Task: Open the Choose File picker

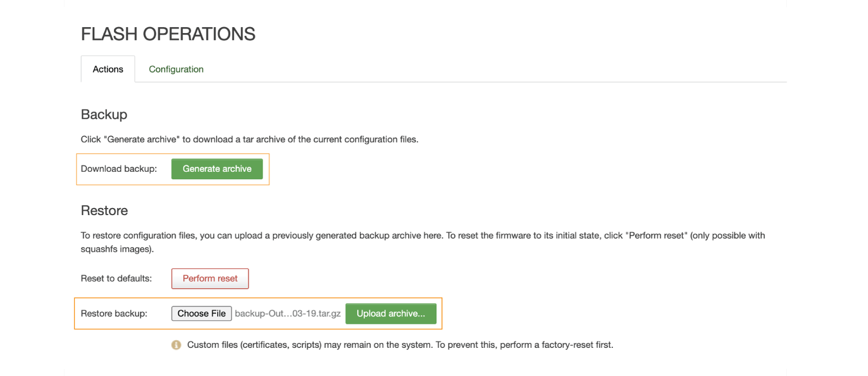Action: (x=201, y=313)
